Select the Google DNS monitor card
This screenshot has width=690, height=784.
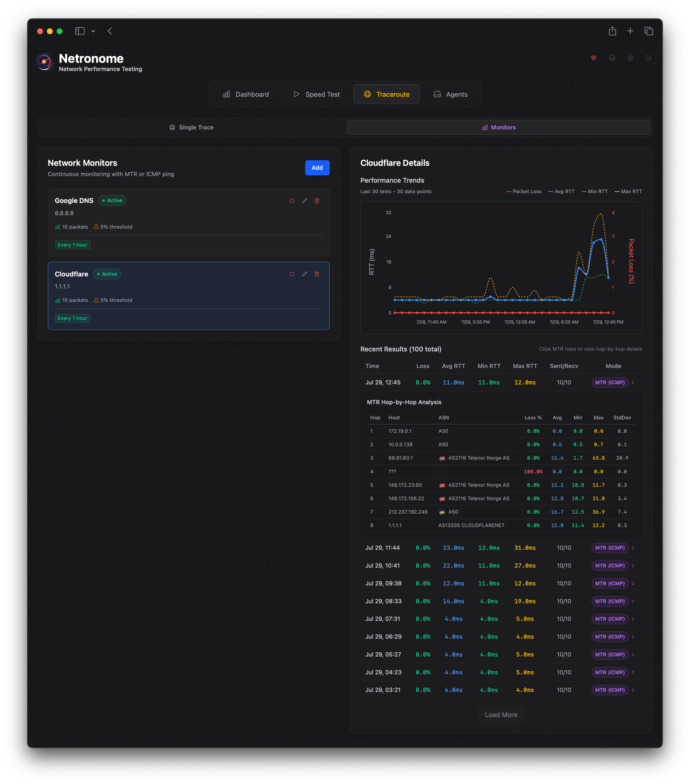[188, 222]
